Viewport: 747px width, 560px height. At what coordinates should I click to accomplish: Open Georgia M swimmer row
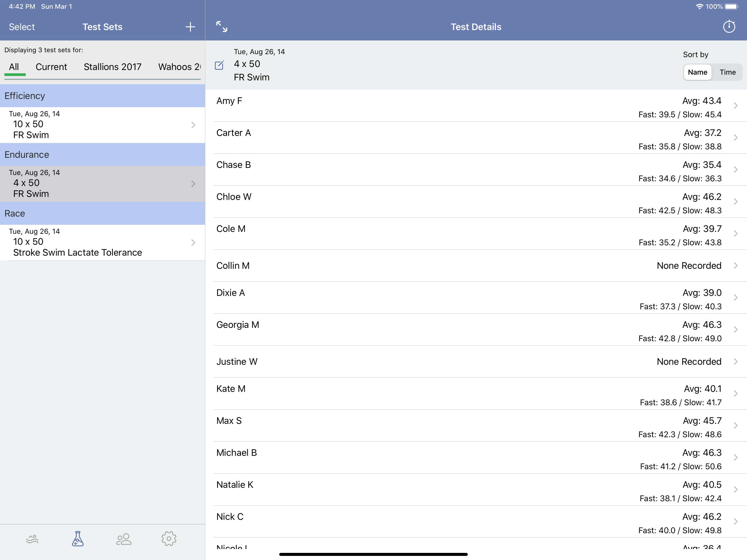(x=238, y=325)
